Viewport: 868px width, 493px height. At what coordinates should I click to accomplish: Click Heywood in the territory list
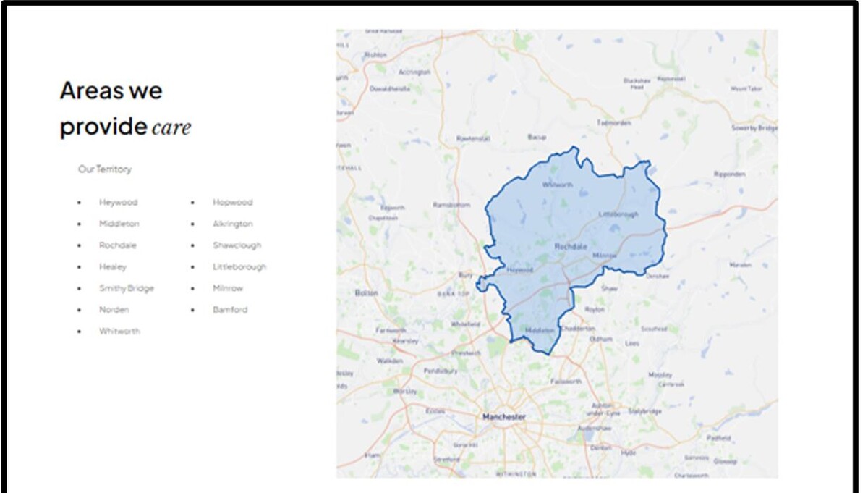pyautogui.click(x=118, y=203)
